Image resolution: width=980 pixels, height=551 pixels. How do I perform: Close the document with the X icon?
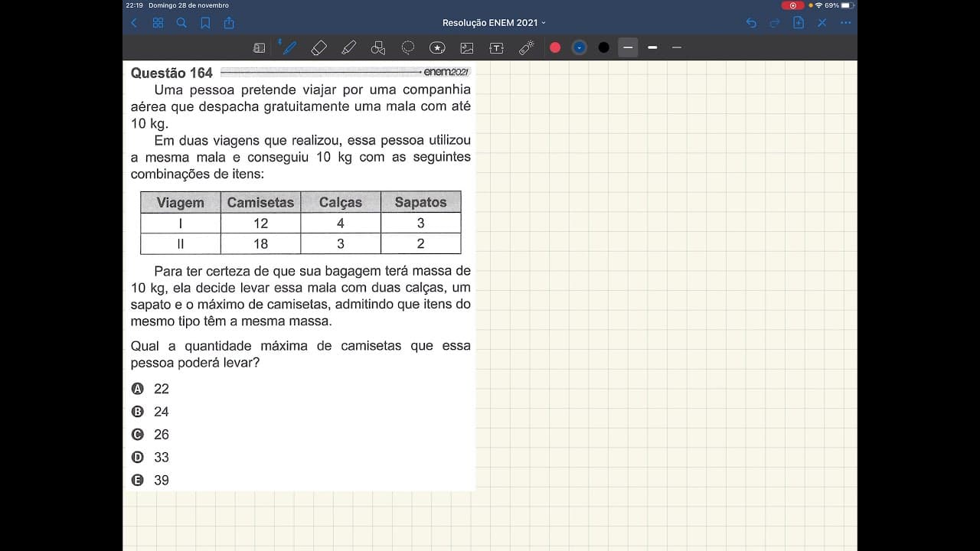coord(822,23)
